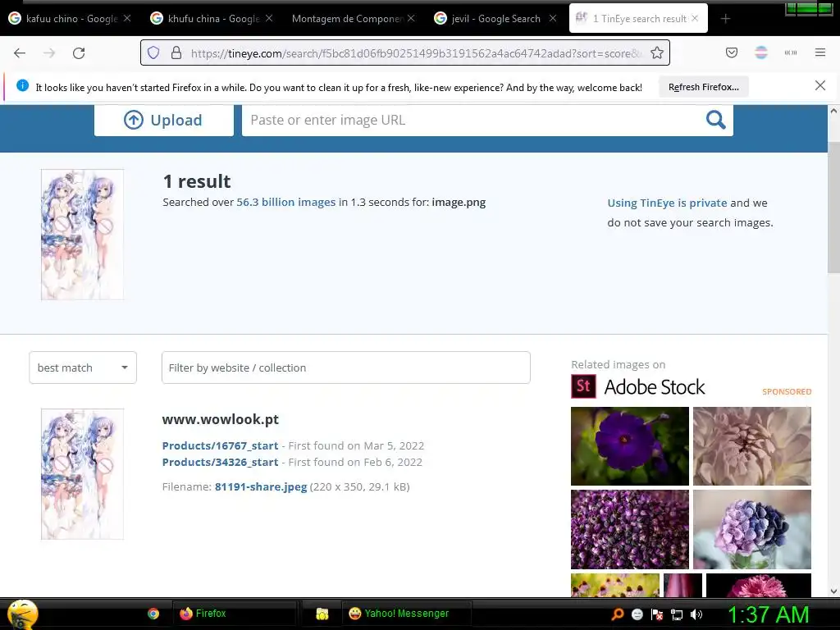
Task: Open the Yahoo! Messenger taskbar button
Action: click(x=406, y=614)
